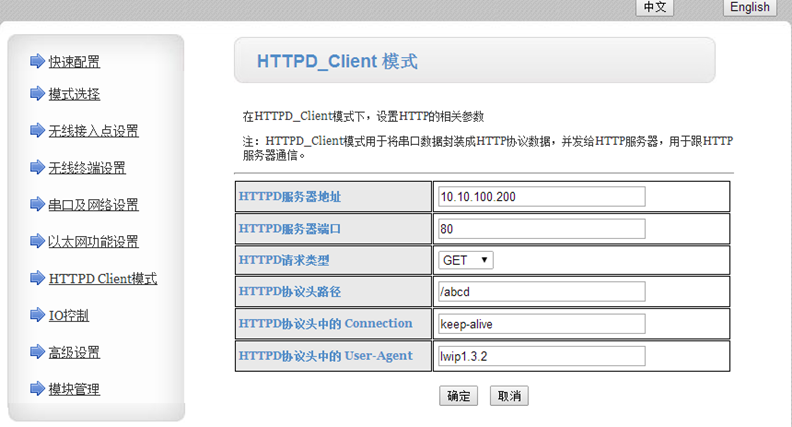Focus the HTTPD服务器地址 input field
The width and height of the screenshot is (792, 427).
click(542, 196)
